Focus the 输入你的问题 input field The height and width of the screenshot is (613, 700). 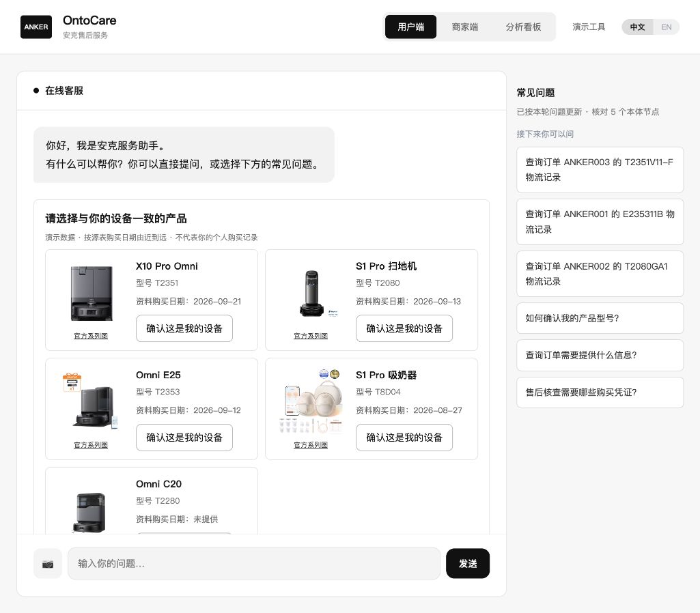[x=254, y=564]
